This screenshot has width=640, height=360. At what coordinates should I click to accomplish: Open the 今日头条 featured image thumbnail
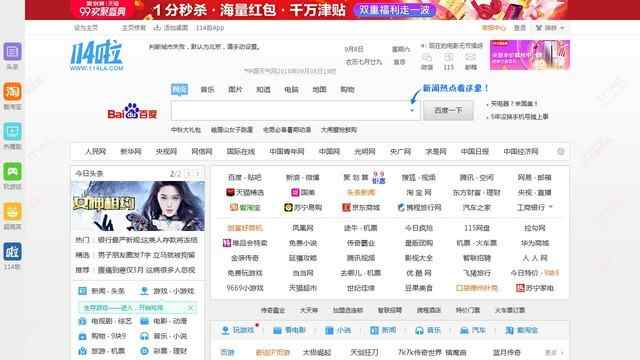pyautogui.click(x=138, y=206)
